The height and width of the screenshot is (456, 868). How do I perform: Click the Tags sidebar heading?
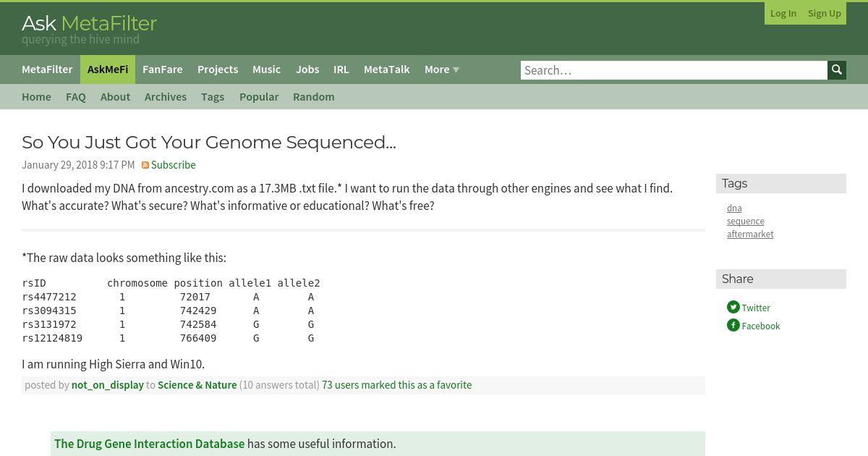tap(781, 184)
